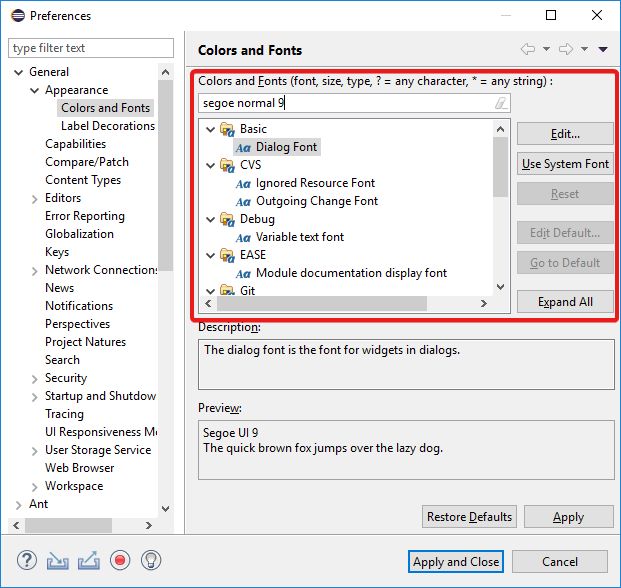Collapse the CVS fonts category
Viewport: 621px width, 588px height.
point(210,166)
